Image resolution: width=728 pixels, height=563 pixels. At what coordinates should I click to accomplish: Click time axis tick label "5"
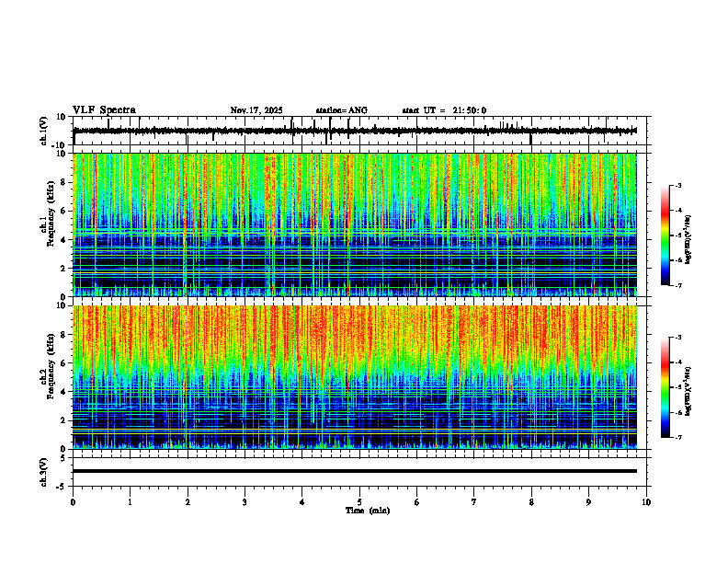[x=359, y=502]
